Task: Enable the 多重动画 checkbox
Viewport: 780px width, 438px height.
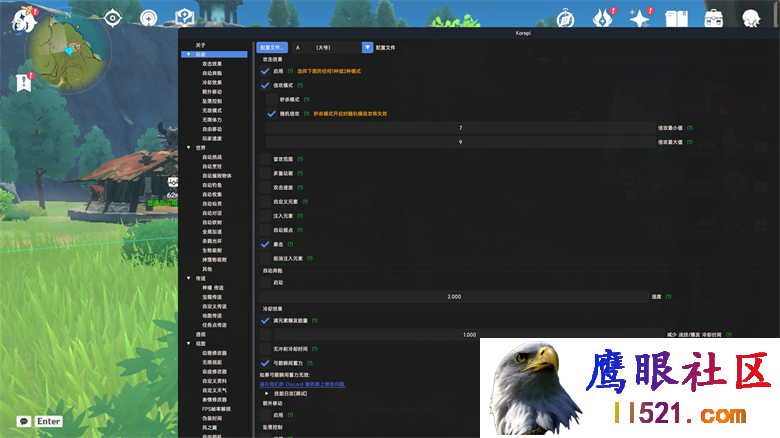Action: 265,174
